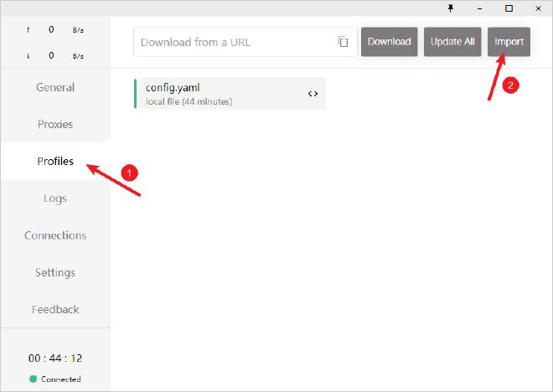Go to the Logs tab
The width and height of the screenshot is (553, 392).
click(x=55, y=199)
